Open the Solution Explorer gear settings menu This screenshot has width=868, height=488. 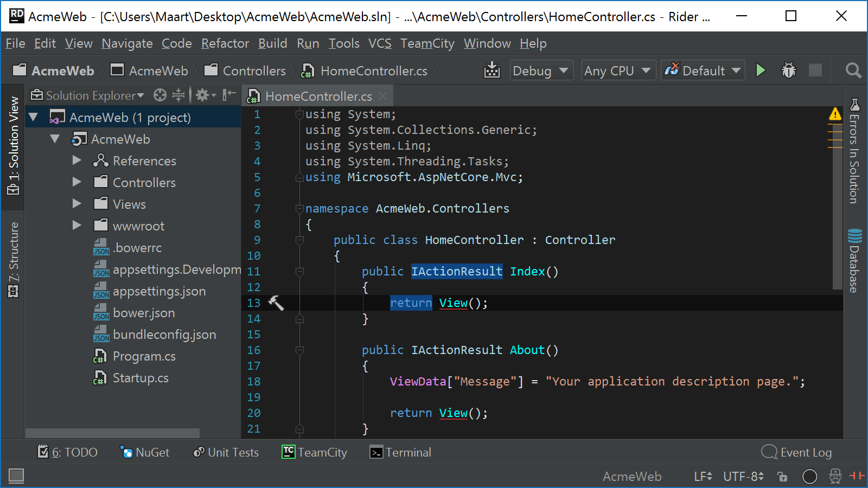(206, 95)
